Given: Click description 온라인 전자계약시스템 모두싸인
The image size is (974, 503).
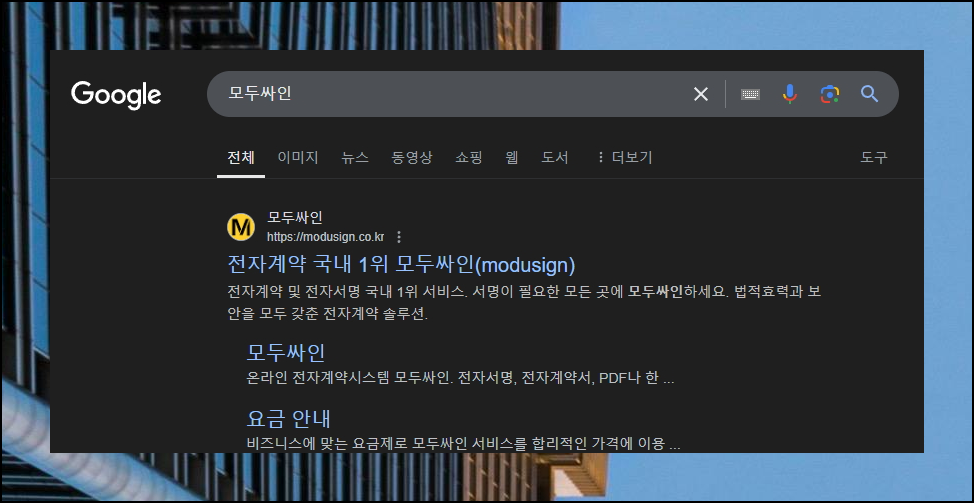Looking at the screenshot, I should click(460, 379).
